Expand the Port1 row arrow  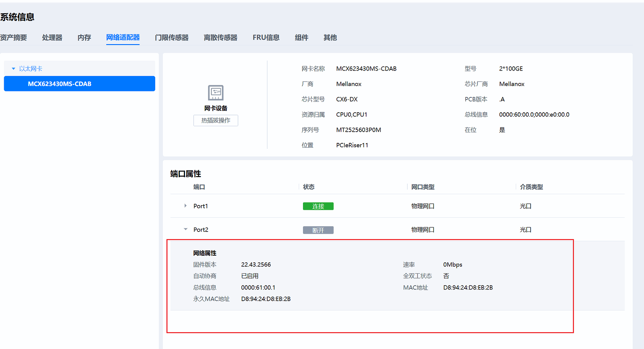tap(185, 206)
